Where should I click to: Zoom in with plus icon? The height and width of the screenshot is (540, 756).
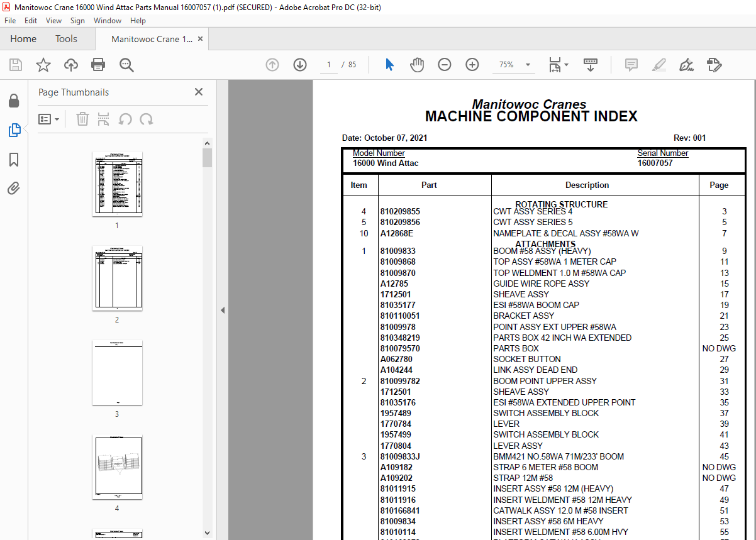(472, 65)
